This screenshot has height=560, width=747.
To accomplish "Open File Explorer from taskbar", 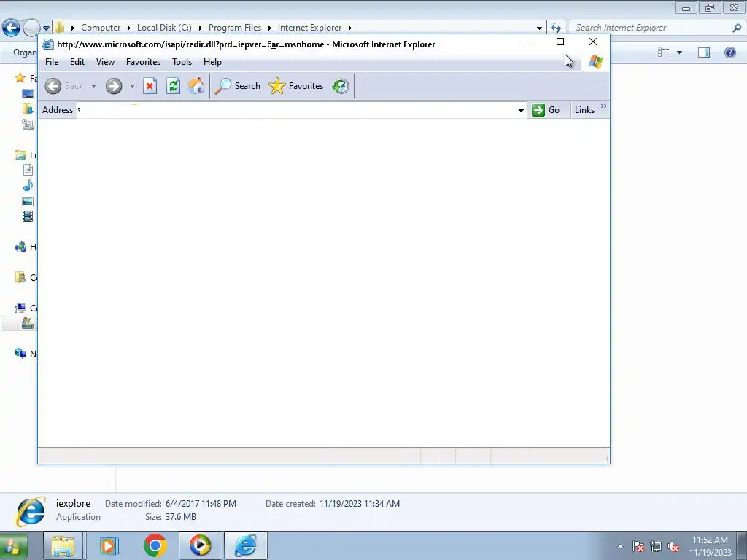I will pyautogui.click(x=63, y=545).
